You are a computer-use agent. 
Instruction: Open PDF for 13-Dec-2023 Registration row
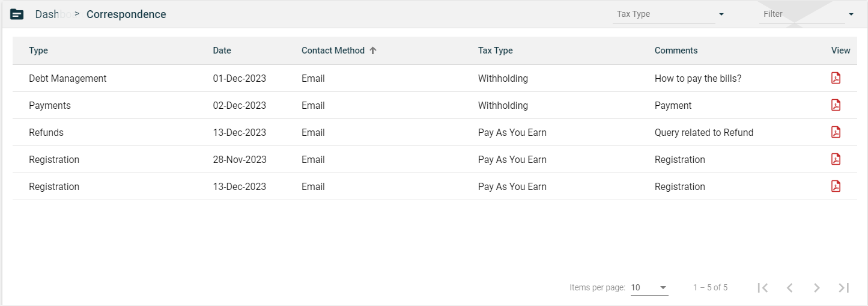(836, 186)
